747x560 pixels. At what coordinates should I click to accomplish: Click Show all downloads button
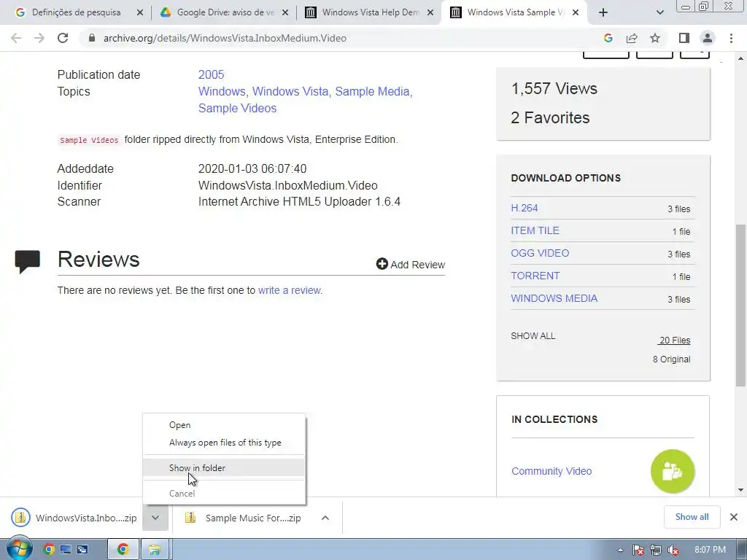pyautogui.click(x=692, y=517)
